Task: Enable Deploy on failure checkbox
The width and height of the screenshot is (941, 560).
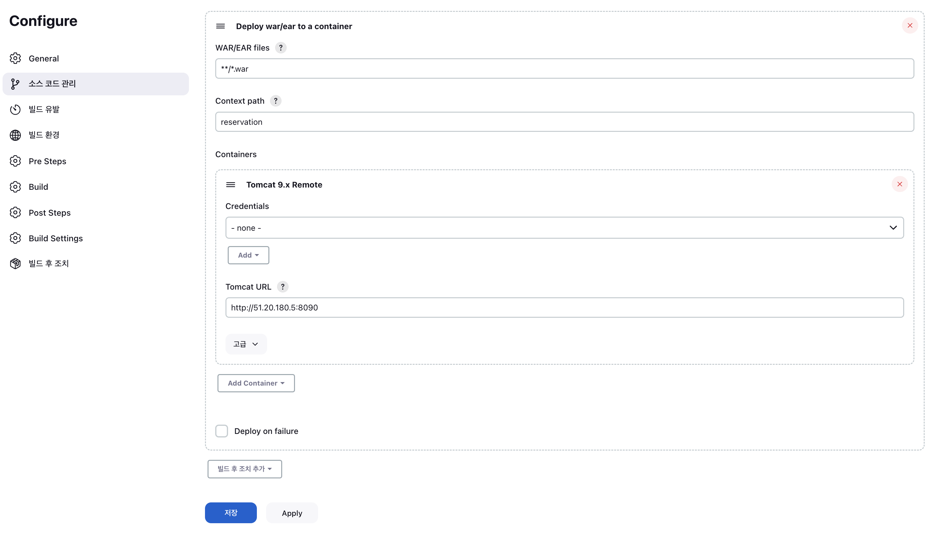Action: click(222, 431)
